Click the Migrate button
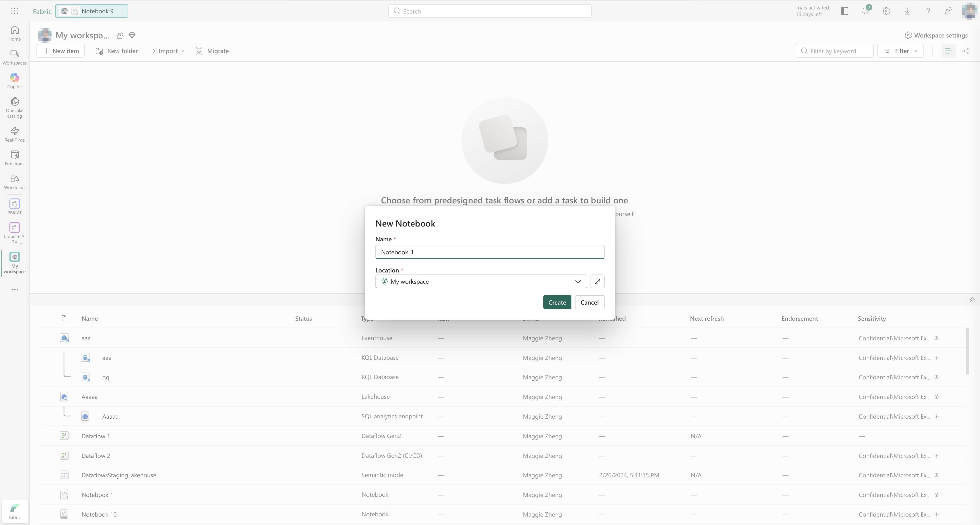 pyautogui.click(x=212, y=51)
